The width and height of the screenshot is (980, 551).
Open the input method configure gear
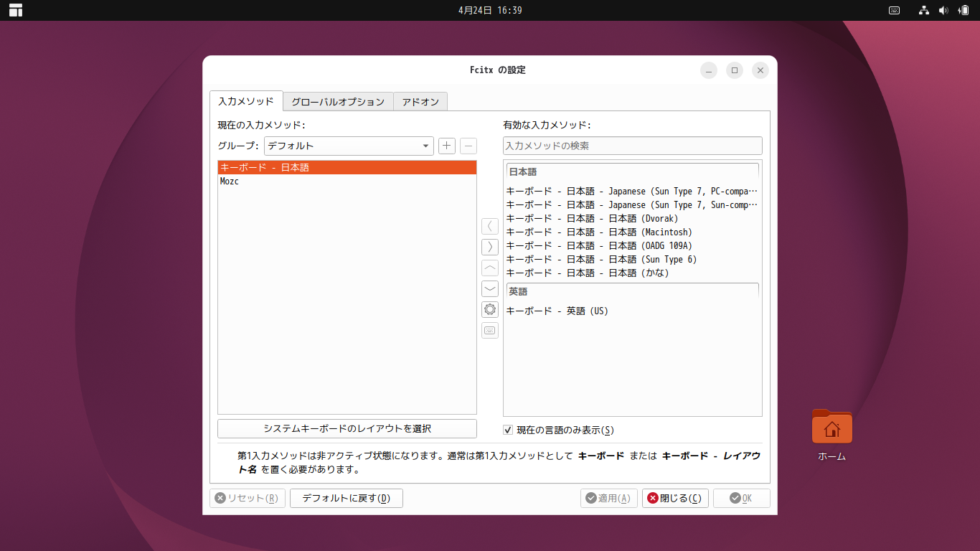(490, 309)
